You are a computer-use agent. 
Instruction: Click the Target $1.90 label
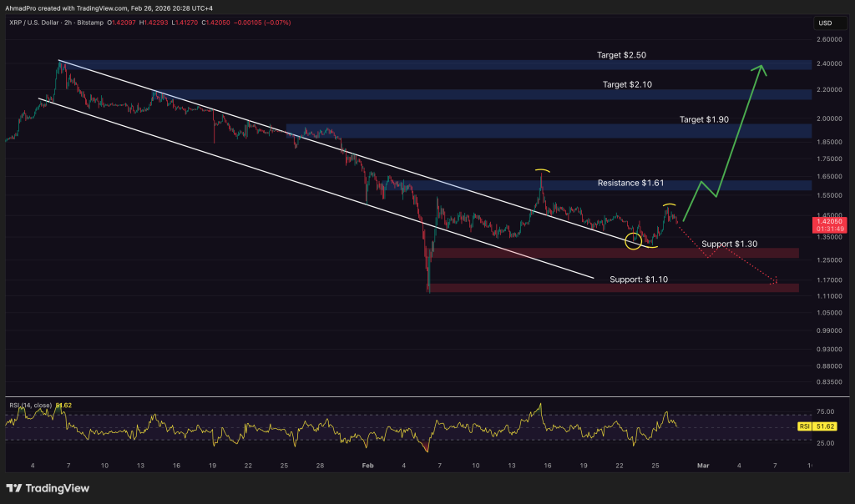pos(703,119)
